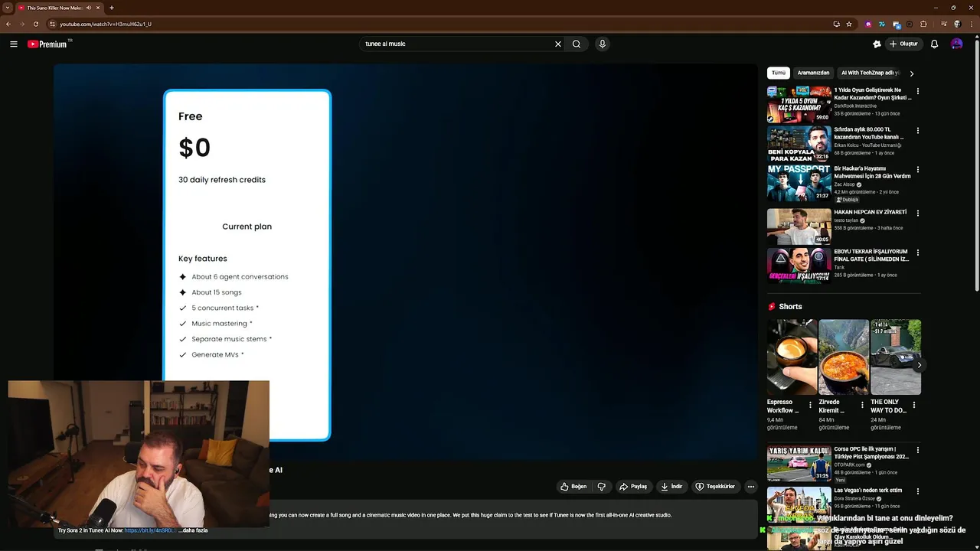Click the sparkle icon left of Oluştur
This screenshot has height=551, width=980.
tap(877, 44)
